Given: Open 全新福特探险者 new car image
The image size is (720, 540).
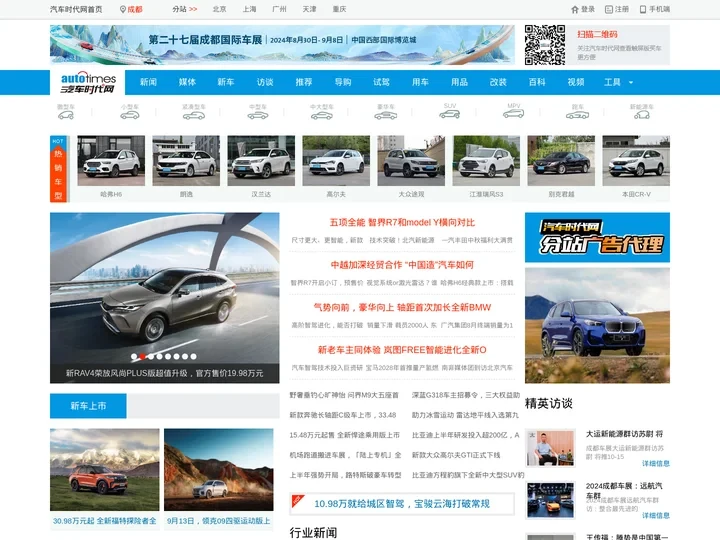Looking at the screenshot, I should pos(105,470).
